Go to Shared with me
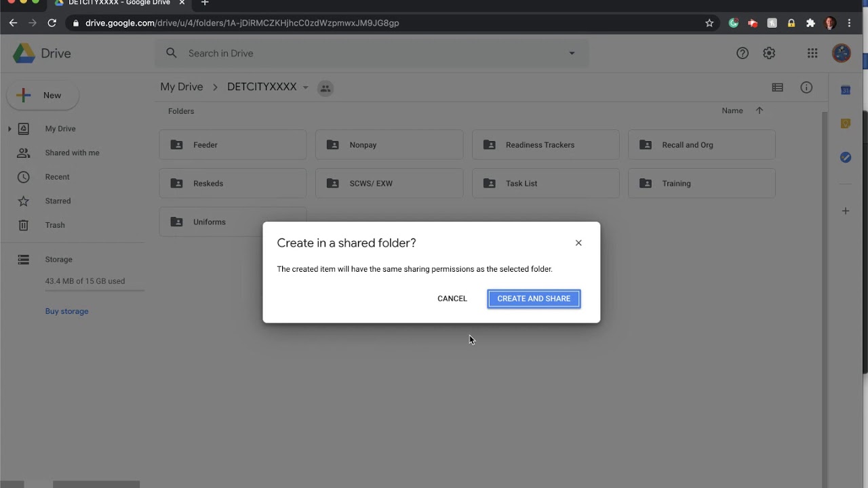Viewport: 868px width, 488px height. pyautogui.click(x=72, y=153)
